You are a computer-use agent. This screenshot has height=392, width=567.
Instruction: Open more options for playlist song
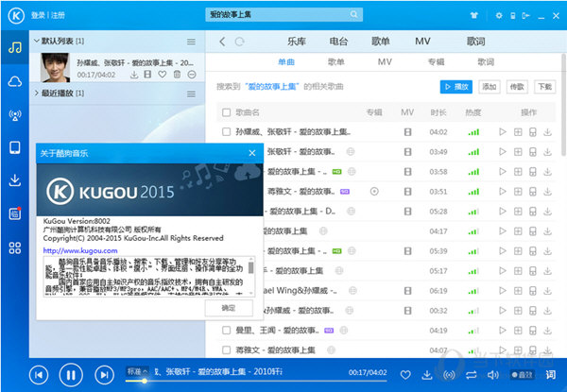coord(192,75)
